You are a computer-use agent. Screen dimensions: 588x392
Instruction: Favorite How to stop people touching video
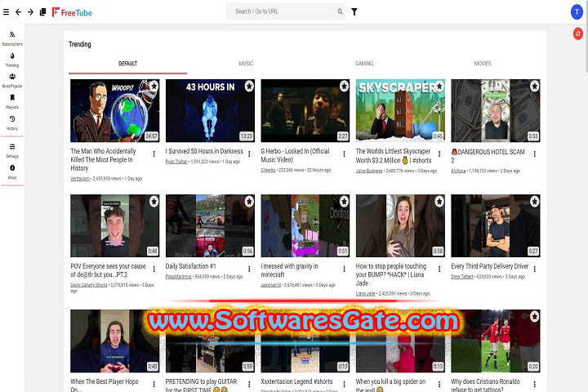439,202
